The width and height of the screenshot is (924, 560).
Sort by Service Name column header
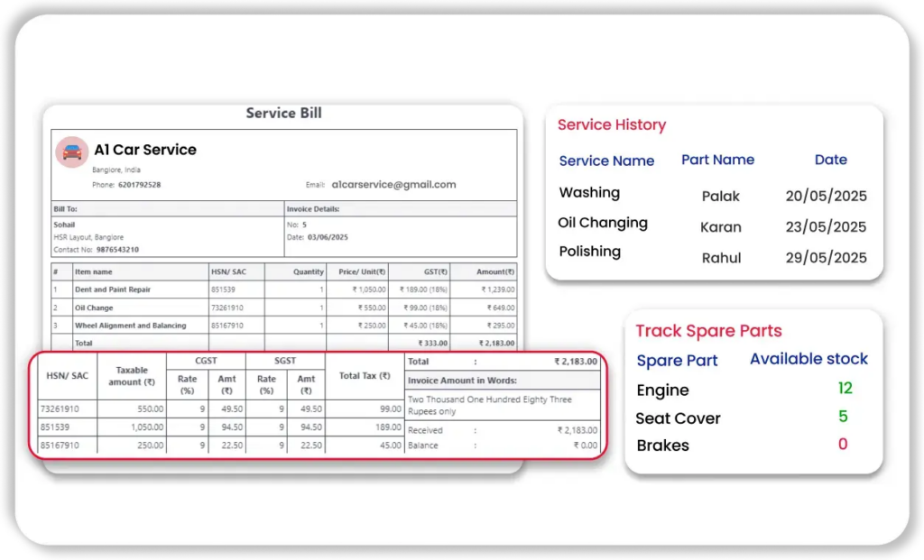tap(606, 161)
